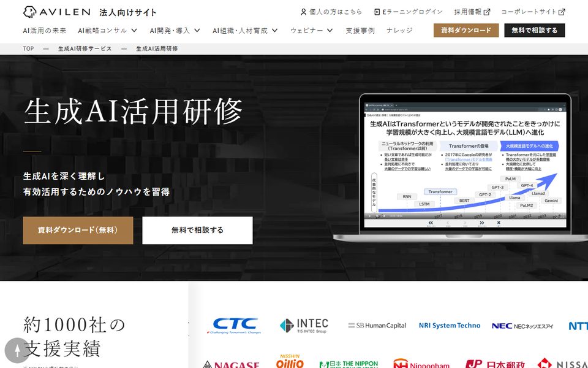588x368 pixels.
Task: Click the NAGASE logo
Action: (x=232, y=364)
